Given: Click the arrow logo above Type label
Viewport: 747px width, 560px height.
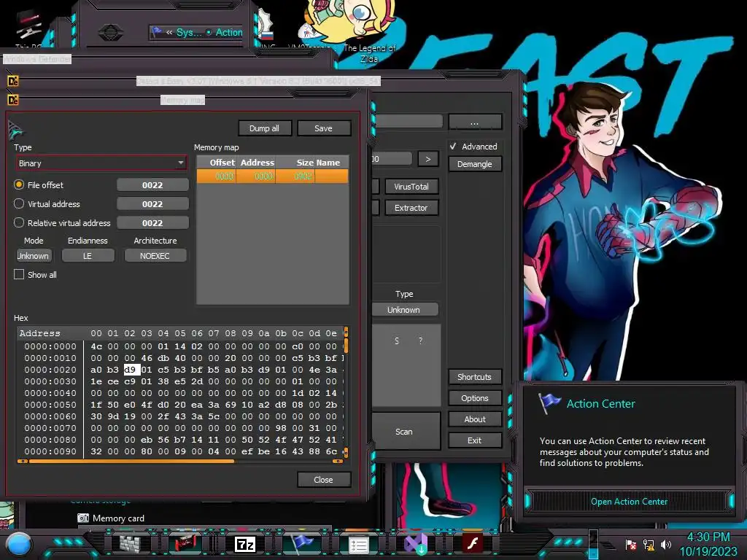Looking at the screenshot, I should pos(15,130).
